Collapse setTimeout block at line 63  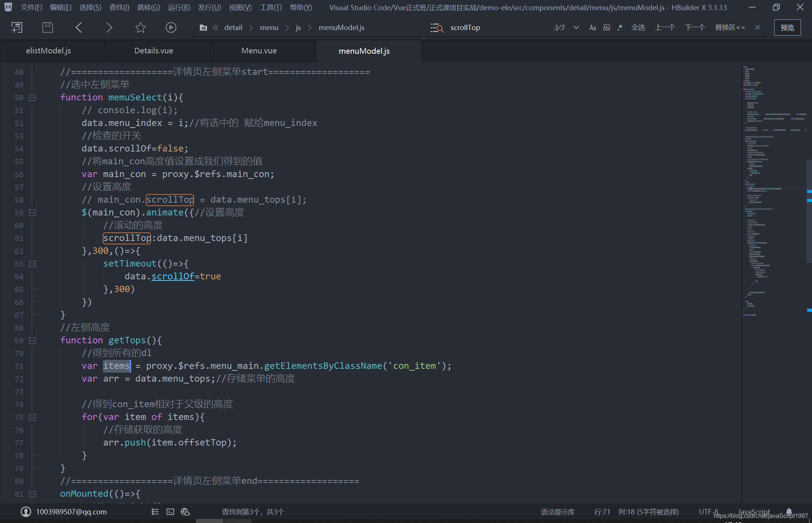(32, 264)
